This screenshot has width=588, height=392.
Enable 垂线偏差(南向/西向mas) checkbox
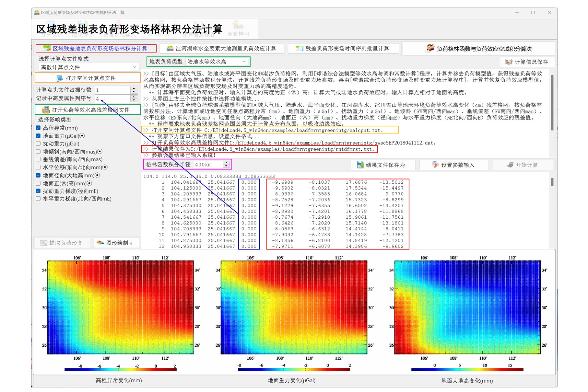click(38, 159)
